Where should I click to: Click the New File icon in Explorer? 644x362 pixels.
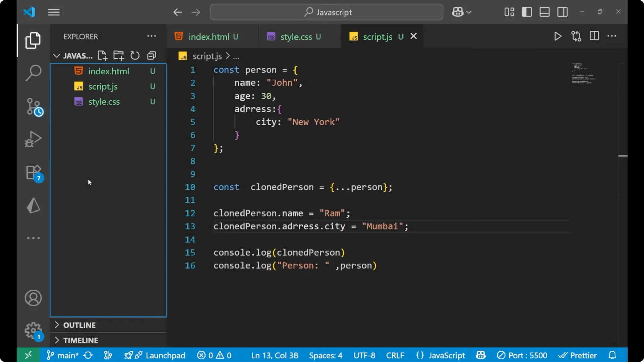[102, 55]
